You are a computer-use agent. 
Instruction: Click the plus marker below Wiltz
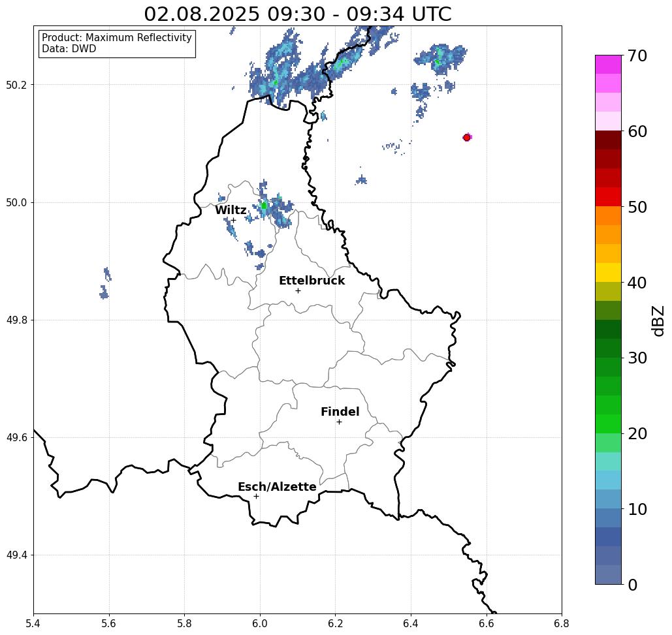[x=234, y=220]
